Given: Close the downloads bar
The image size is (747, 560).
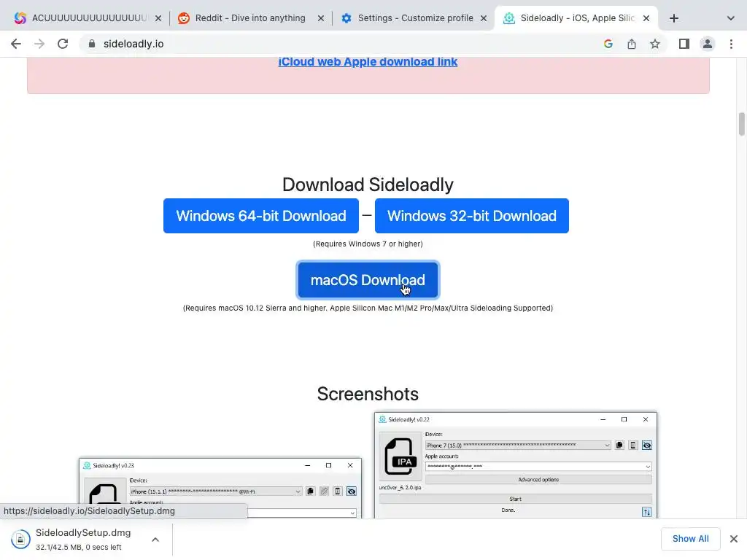Looking at the screenshot, I should 734,539.
